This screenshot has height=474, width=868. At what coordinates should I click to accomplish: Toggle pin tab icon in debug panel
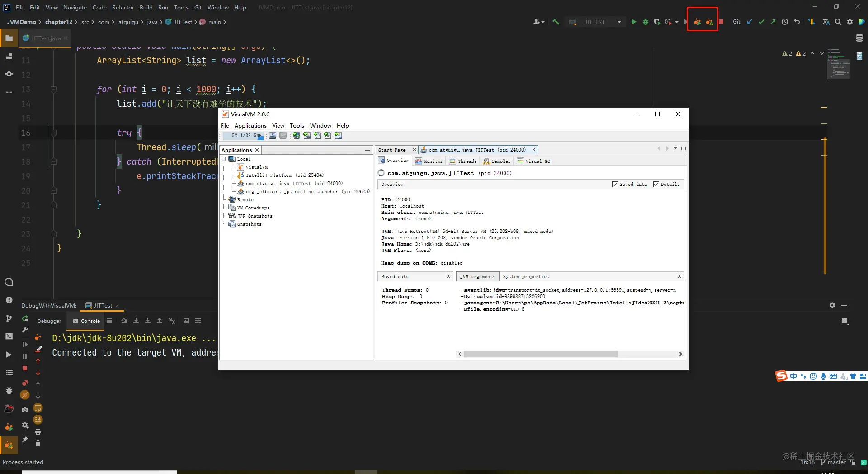[x=25, y=440]
